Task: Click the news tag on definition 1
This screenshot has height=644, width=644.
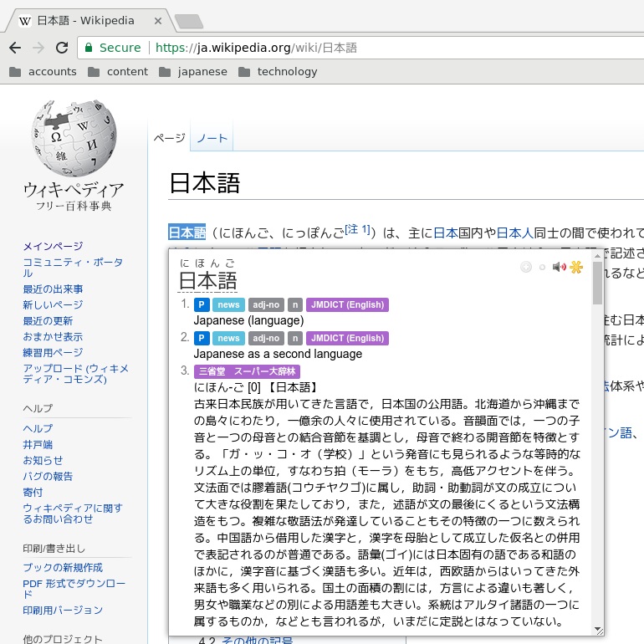Action: pyautogui.click(x=228, y=304)
